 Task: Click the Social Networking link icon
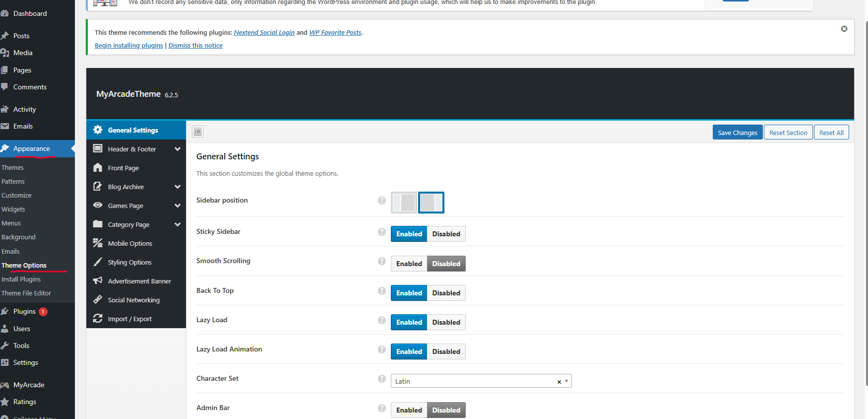tap(98, 299)
